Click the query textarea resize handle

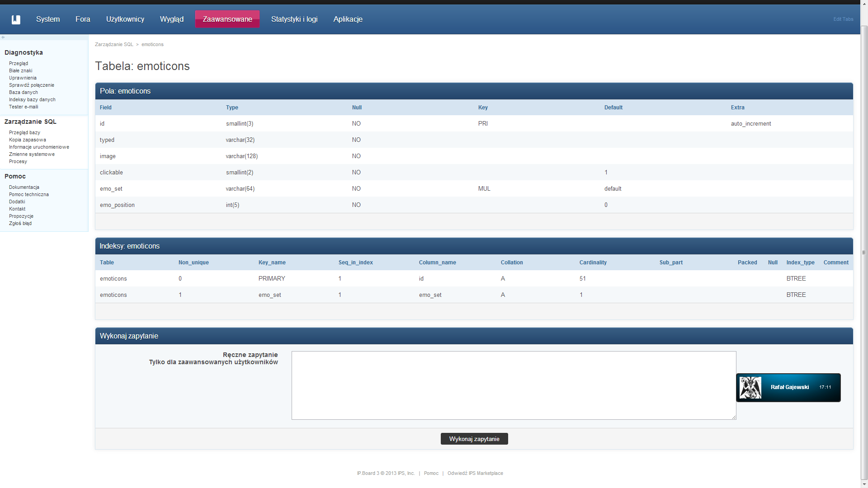click(734, 417)
